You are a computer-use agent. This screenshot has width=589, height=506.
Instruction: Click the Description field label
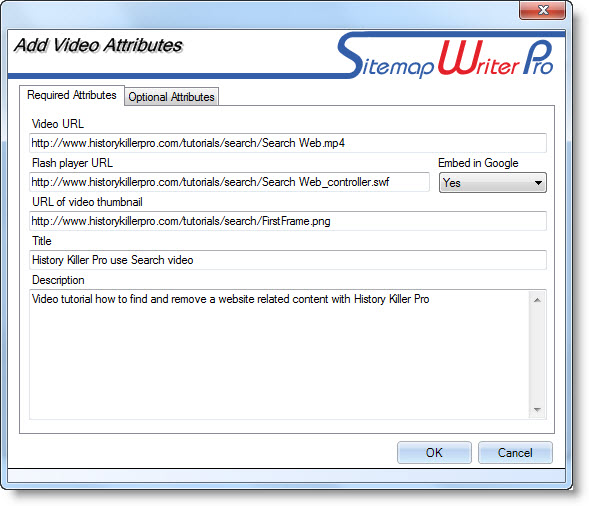click(58, 280)
